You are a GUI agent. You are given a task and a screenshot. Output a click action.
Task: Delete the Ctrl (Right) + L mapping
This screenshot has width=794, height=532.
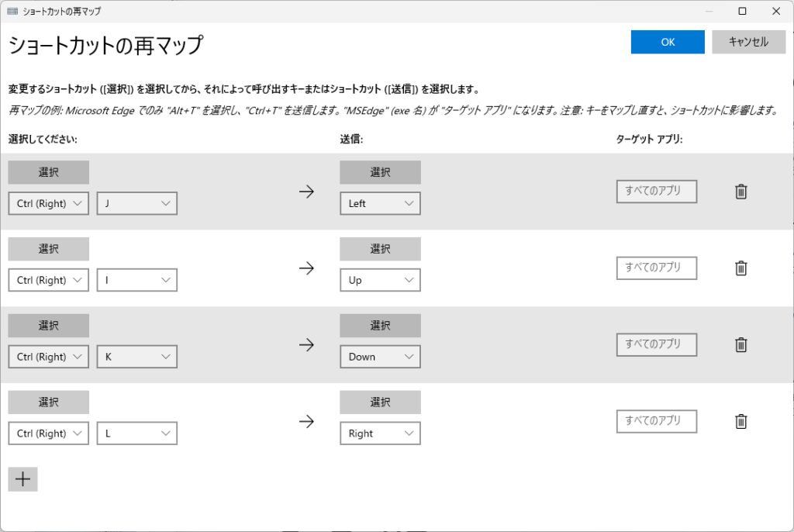tap(740, 421)
